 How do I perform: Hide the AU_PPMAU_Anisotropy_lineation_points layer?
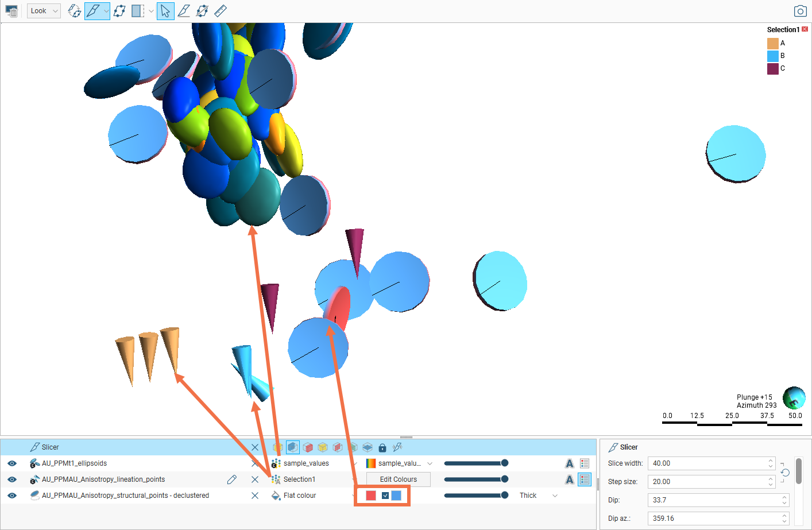click(12, 479)
